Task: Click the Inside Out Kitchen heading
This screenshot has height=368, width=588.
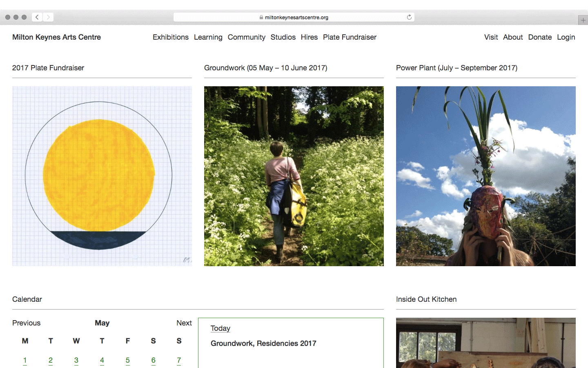Action: point(426,299)
